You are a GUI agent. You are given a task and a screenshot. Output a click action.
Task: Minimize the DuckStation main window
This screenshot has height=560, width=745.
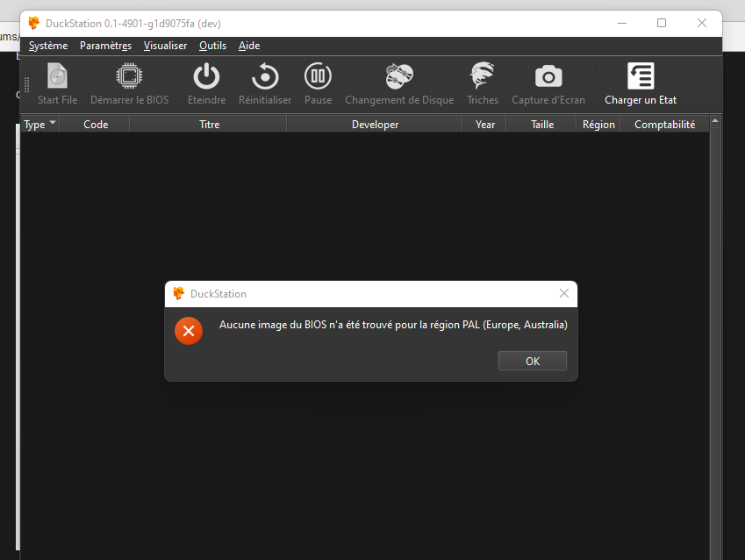622,23
